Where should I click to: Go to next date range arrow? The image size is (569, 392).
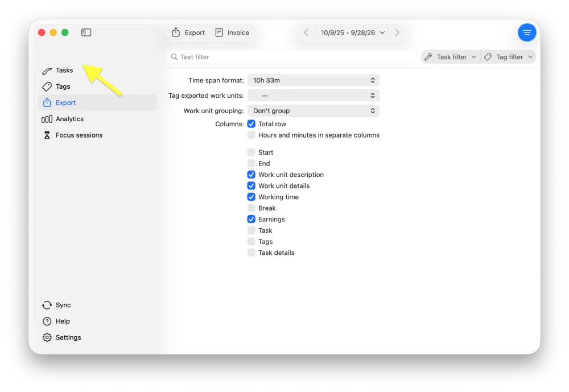pos(397,32)
